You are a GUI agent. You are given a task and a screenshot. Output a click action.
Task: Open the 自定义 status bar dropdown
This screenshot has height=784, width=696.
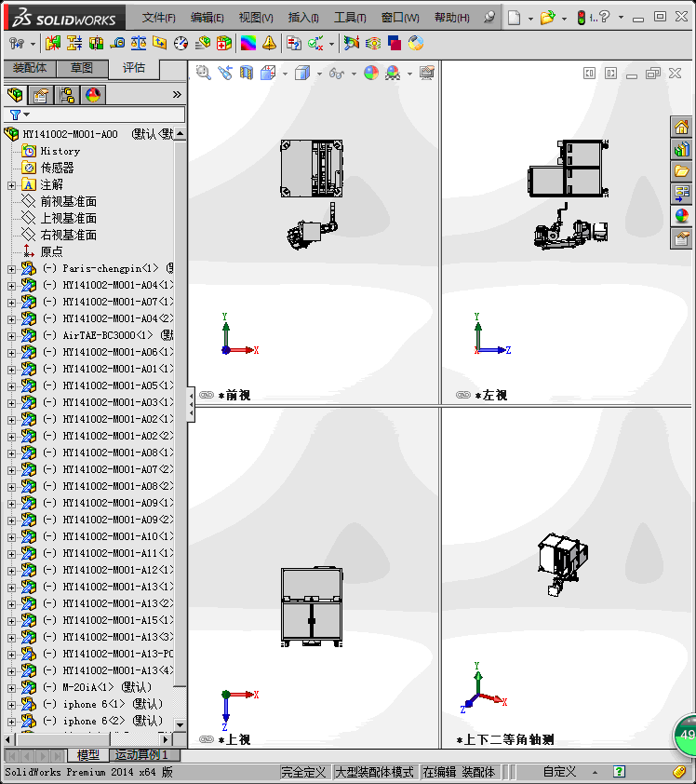(x=595, y=773)
